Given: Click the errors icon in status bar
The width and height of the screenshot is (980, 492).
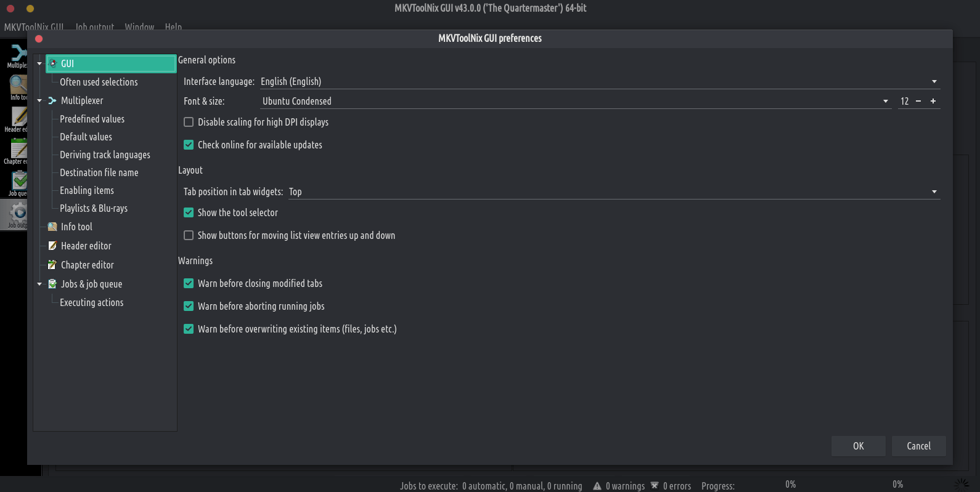Looking at the screenshot, I should point(655,486).
